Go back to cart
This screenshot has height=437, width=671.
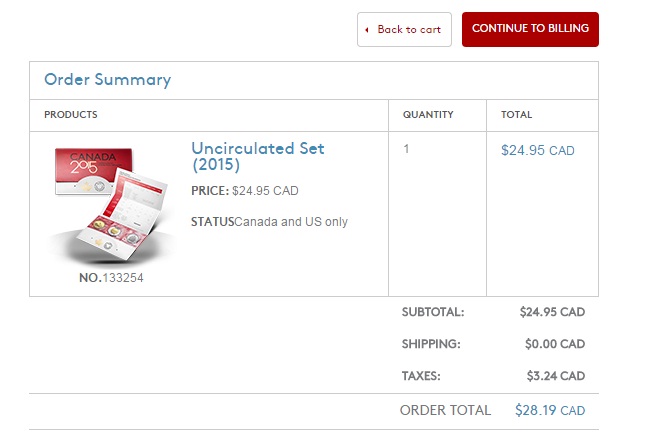[x=404, y=29]
